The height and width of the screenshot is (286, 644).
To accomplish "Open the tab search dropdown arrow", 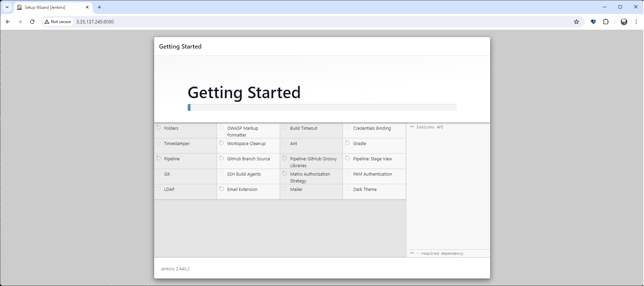I will (x=7, y=7).
